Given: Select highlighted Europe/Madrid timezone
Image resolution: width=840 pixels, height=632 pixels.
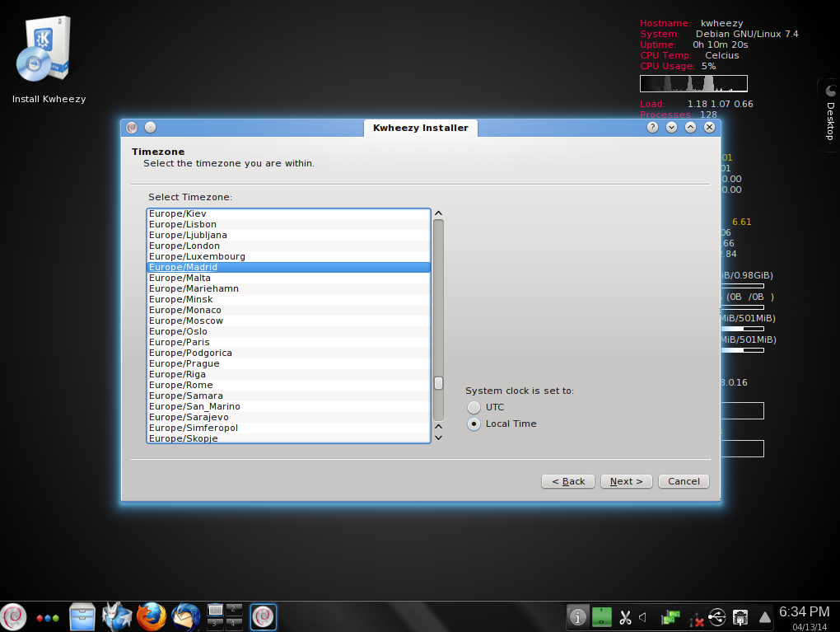Looking at the screenshot, I should coord(288,267).
